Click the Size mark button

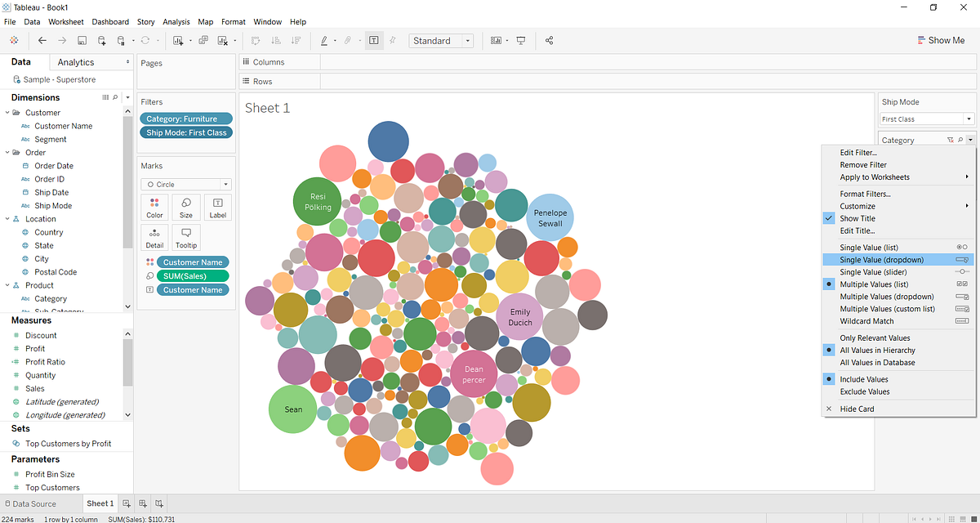[185, 207]
